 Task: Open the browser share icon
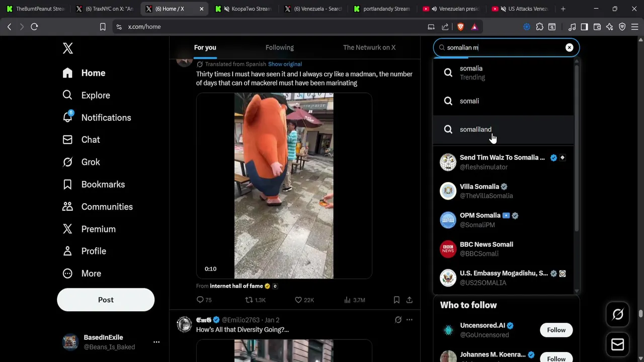click(x=445, y=27)
